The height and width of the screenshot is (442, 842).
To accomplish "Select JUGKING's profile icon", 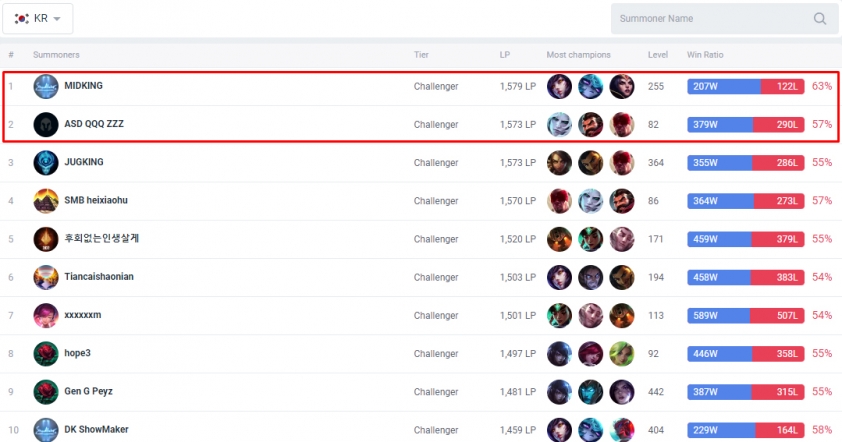I will [46, 163].
